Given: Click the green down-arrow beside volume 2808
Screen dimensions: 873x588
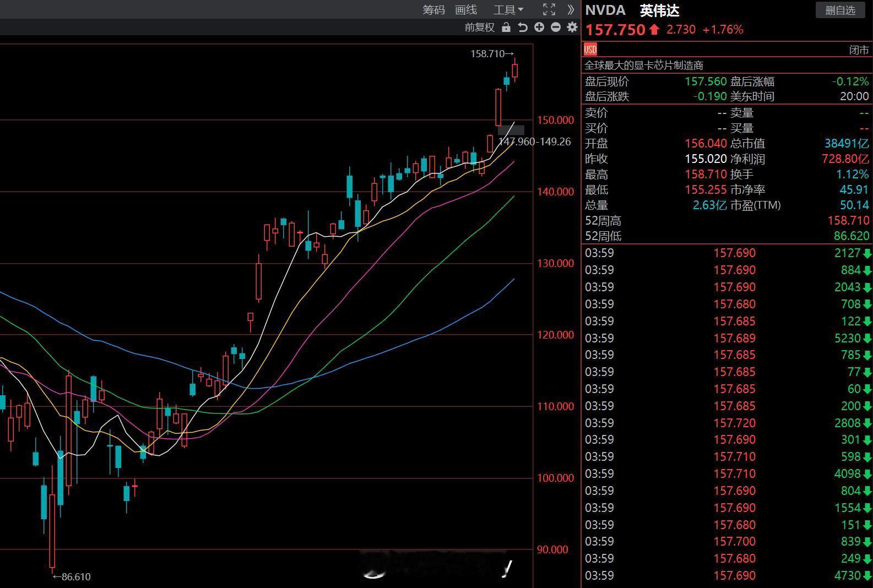Looking at the screenshot, I should pos(867,423).
